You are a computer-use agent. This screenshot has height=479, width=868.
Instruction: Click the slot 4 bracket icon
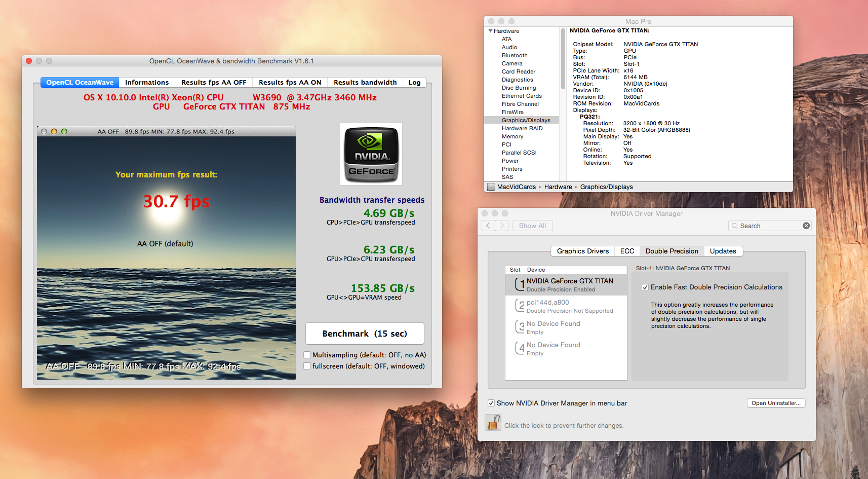[x=520, y=348]
